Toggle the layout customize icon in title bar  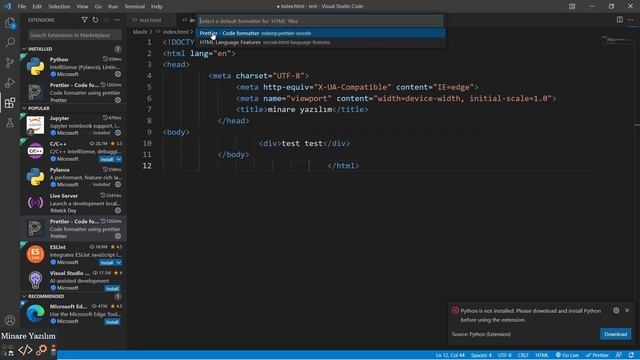pos(572,6)
